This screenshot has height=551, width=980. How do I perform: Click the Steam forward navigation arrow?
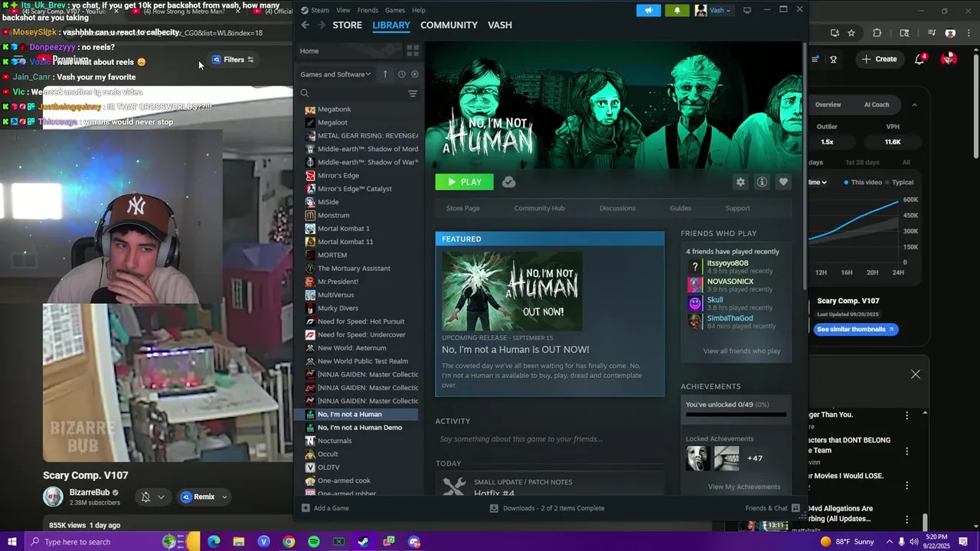[x=322, y=25]
